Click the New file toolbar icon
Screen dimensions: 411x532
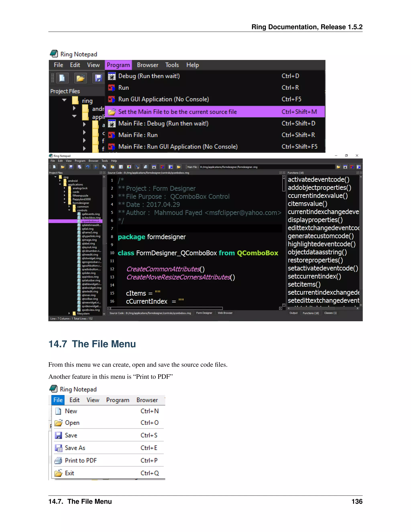[55, 167]
